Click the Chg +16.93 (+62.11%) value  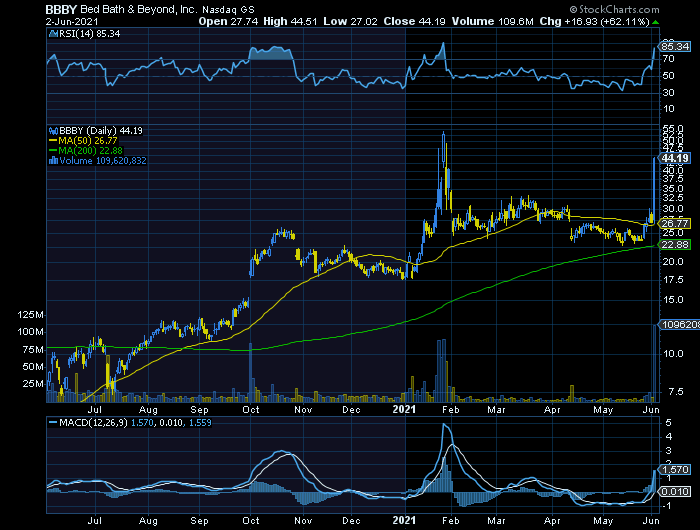point(594,21)
